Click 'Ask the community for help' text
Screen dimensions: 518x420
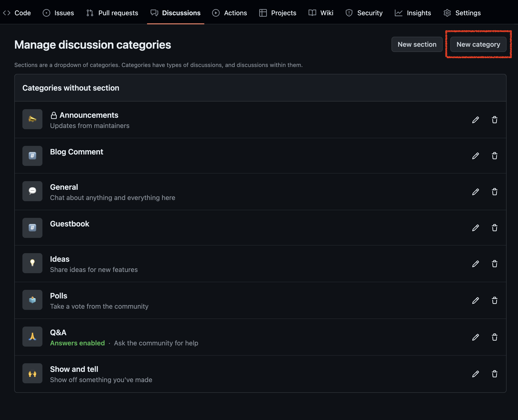[x=156, y=343]
